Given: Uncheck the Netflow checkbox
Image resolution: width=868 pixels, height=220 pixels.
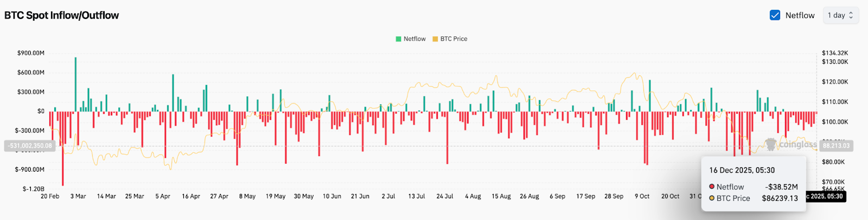Looking at the screenshot, I should pos(775,15).
